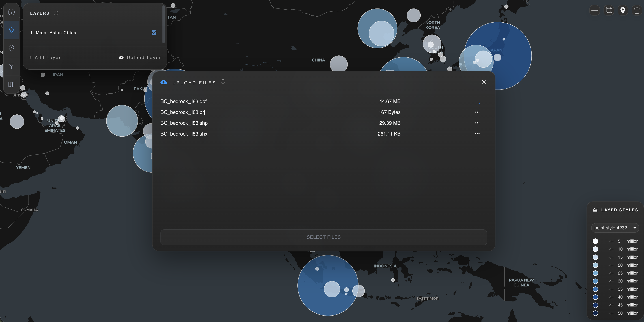This screenshot has height=322, width=644.
Task: Open options menu for BC_bedrock_ll83.shx
Action: [477, 134]
